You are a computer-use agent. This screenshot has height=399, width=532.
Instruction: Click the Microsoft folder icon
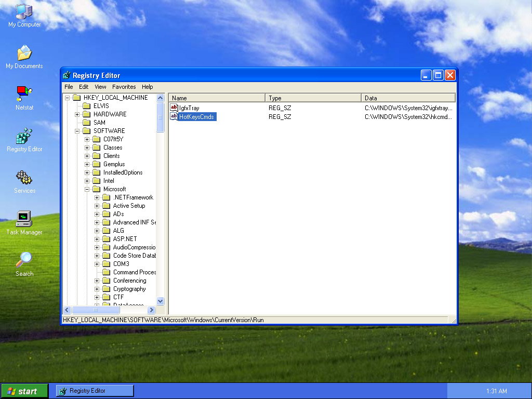pos(96,189)
